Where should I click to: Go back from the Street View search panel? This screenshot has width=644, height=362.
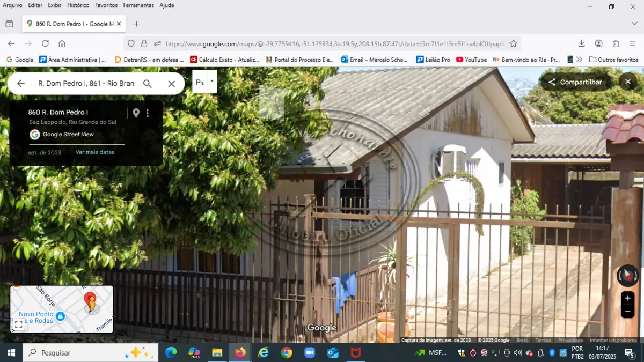[x=21, y=83]
